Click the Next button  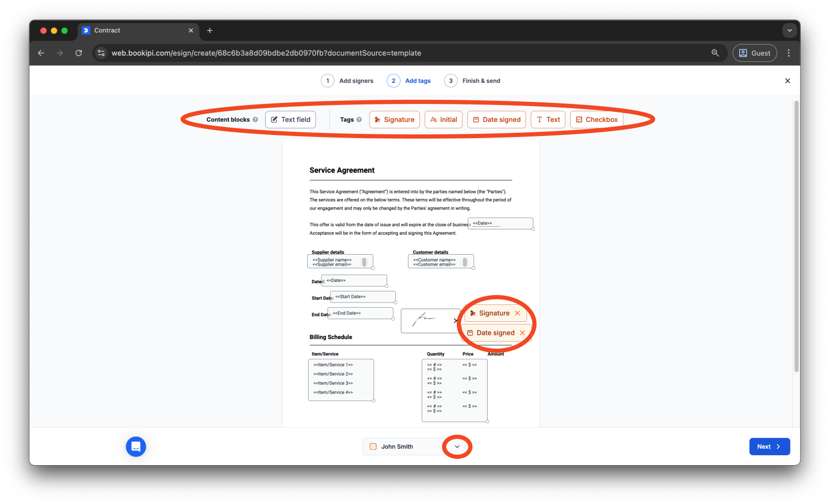click(769, 447)
